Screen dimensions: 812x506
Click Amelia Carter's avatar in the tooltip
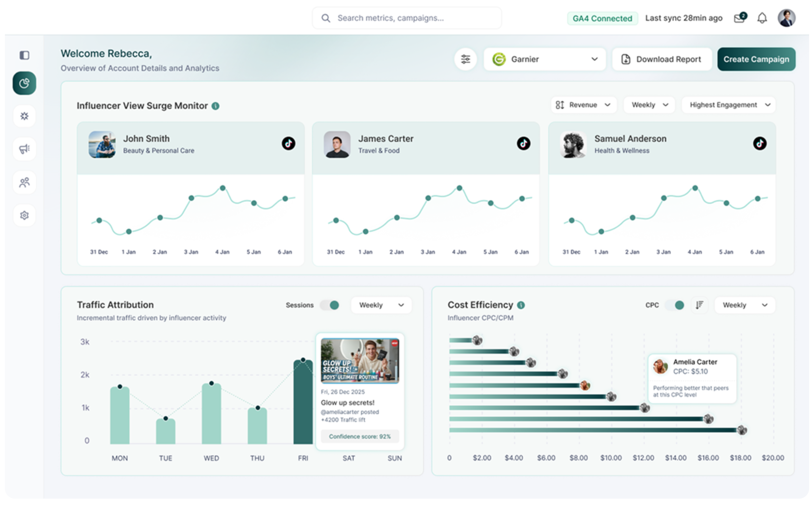660,366
